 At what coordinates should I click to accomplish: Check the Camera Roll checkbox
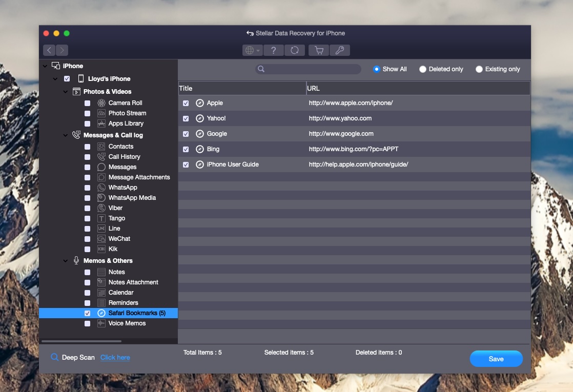87,104
